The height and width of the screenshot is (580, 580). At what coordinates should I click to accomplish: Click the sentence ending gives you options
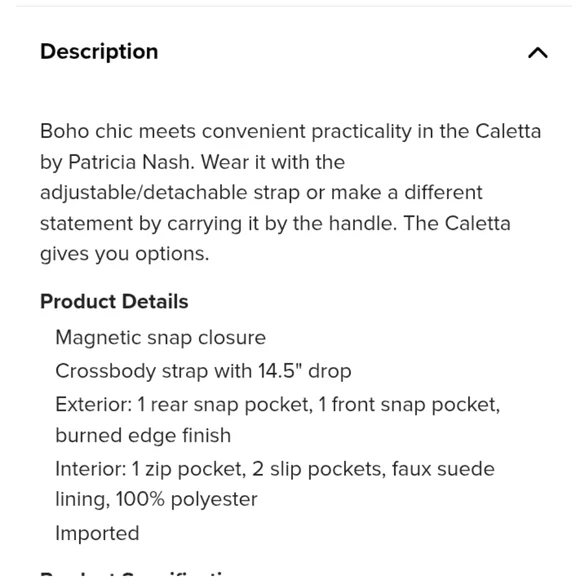125,254
